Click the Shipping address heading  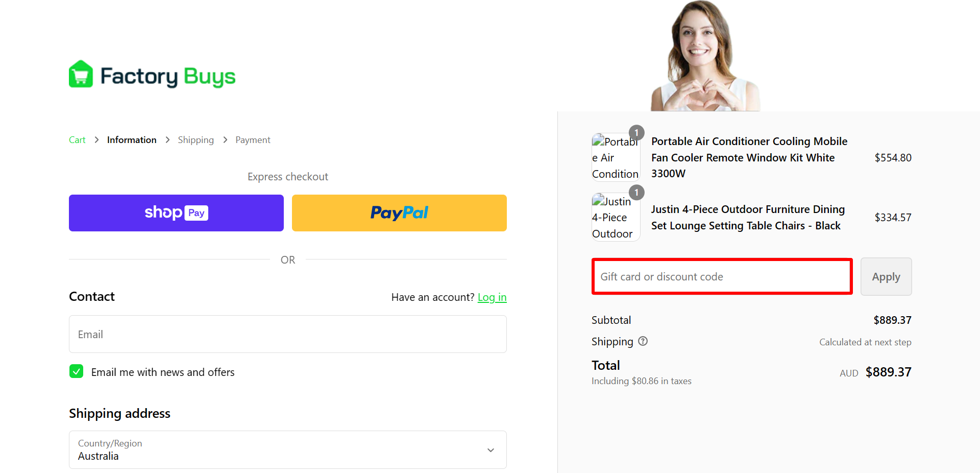pyautogui.click(x=120, y=413)
